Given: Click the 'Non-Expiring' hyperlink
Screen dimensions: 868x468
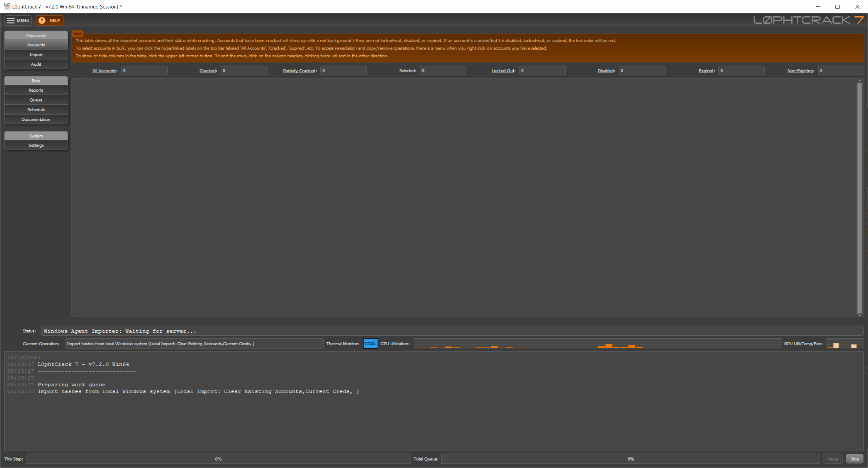Looking at the screenshot, I should click(x=800, y=71).
